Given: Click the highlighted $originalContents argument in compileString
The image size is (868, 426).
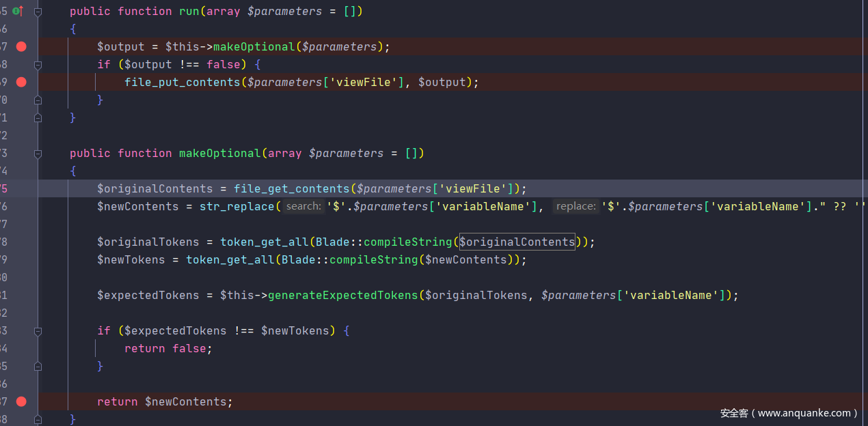Looking at the screenshot, I should 517,242.
